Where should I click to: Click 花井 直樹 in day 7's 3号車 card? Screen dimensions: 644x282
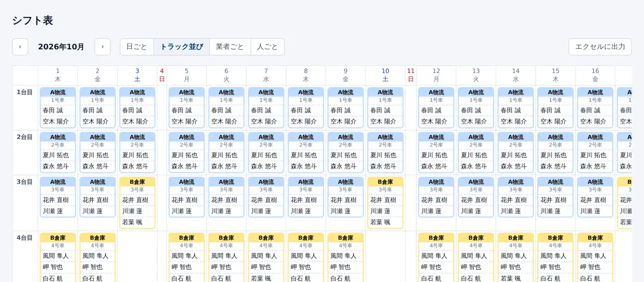[x=264, y=200]
